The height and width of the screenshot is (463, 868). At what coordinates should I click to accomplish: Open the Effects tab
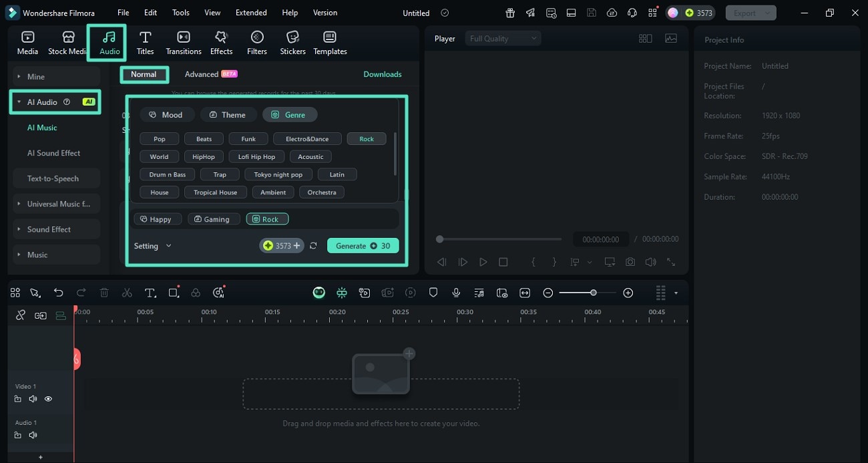point(221,43)
